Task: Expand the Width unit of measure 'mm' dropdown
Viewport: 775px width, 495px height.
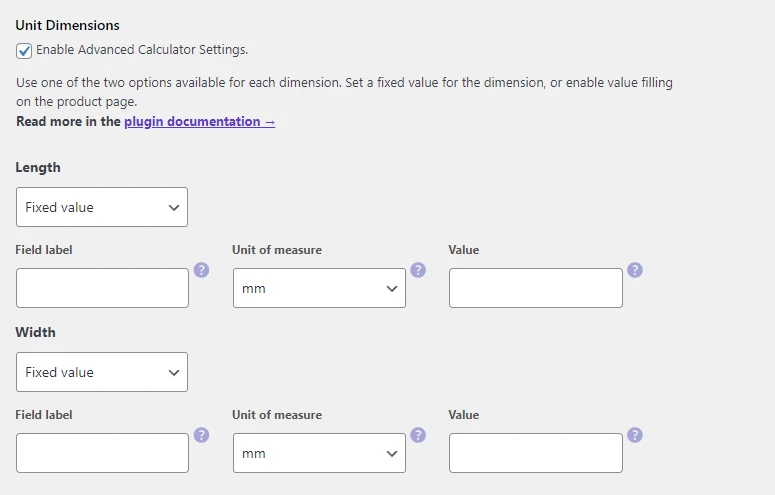Action: (x=319, y=453)
